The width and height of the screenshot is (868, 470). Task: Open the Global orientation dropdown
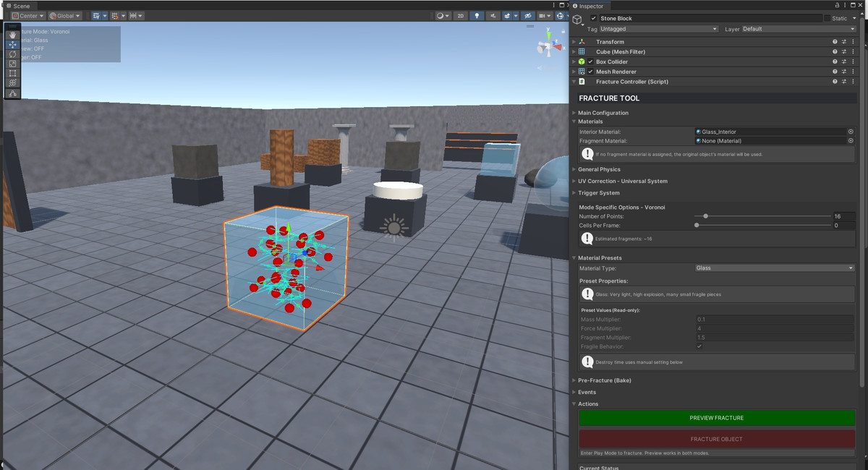pos(65,15)
